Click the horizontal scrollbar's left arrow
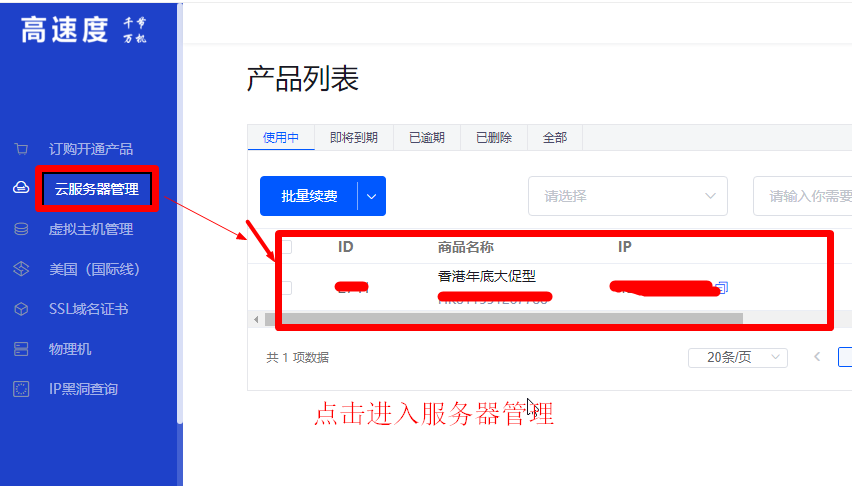Screen dimensions: 852x486 pos(256,319)
